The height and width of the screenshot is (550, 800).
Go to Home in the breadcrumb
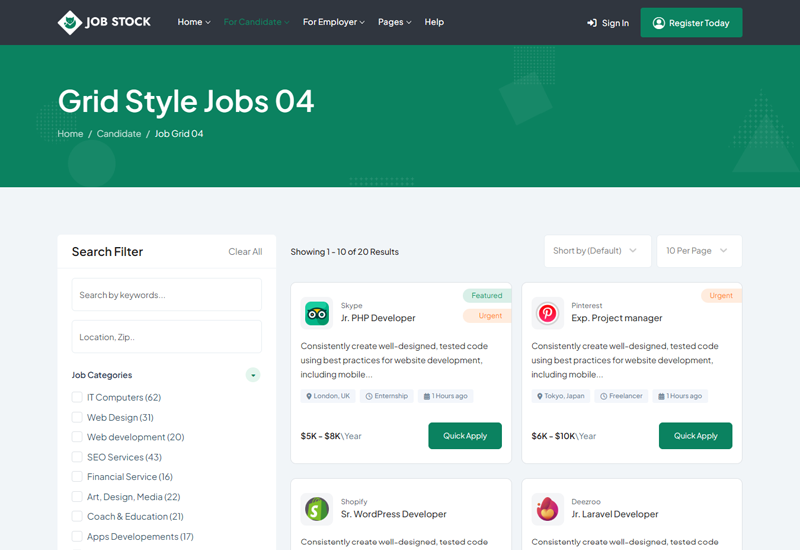click(70, 134)
